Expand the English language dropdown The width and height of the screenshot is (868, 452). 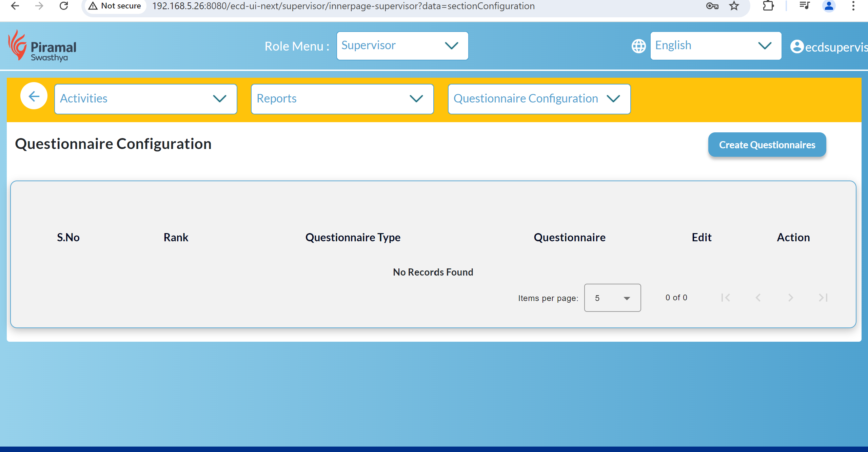(715, 46)
